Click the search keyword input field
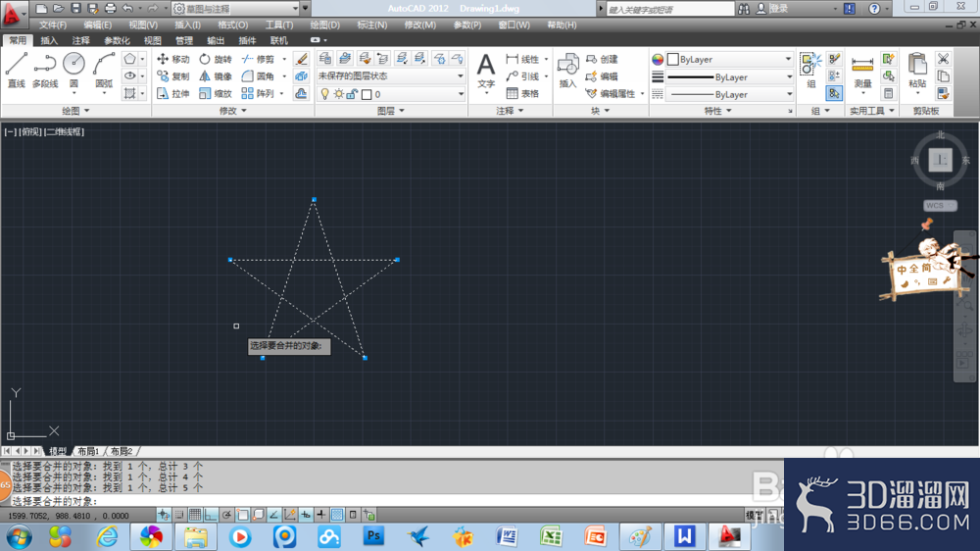980x551 pixels. tap(670, 9)
